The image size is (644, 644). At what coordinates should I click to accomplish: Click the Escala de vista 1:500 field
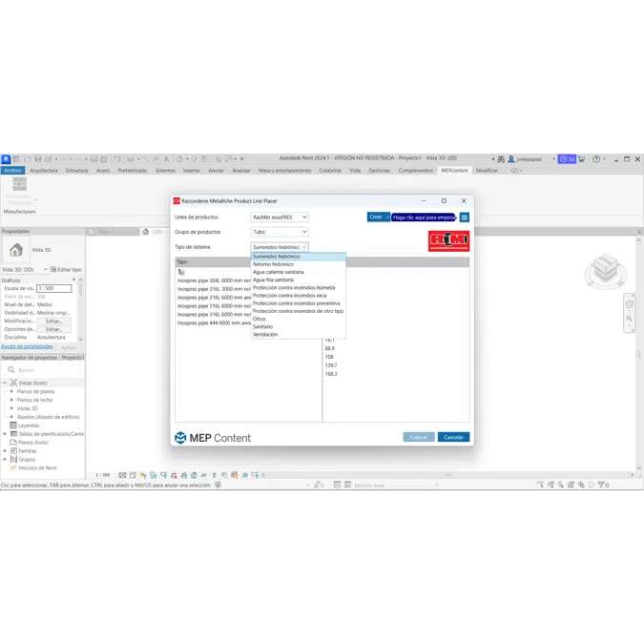pyautogui.click(x=53, y=288)
